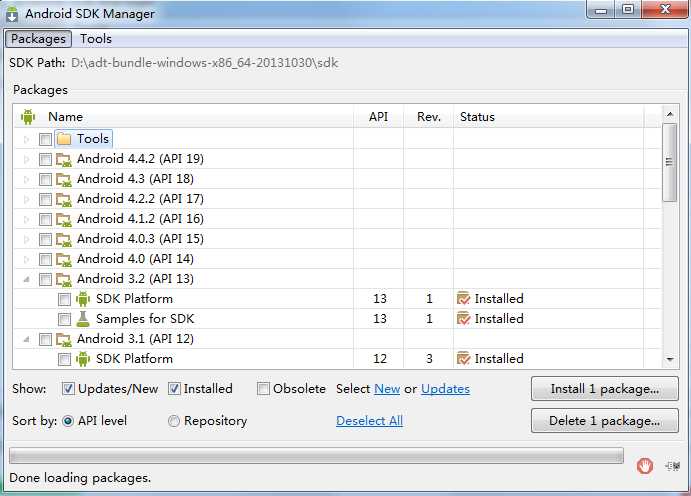This screenshot has width=691, height=496.
Task: Open the Packages menu
Action: click(38, 39)
